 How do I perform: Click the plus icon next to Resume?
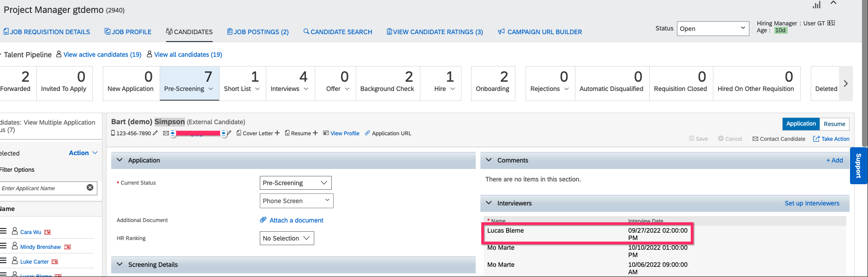click(315, 133)
